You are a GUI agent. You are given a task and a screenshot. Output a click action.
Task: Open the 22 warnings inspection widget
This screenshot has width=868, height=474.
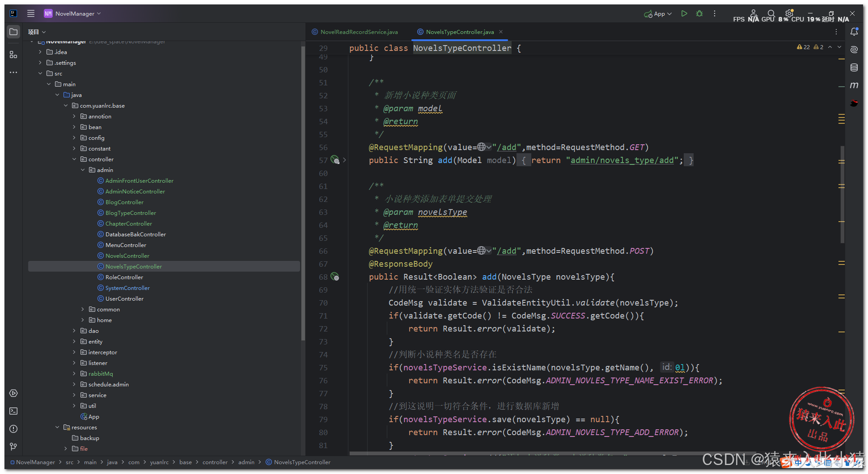tap(804, 47)
